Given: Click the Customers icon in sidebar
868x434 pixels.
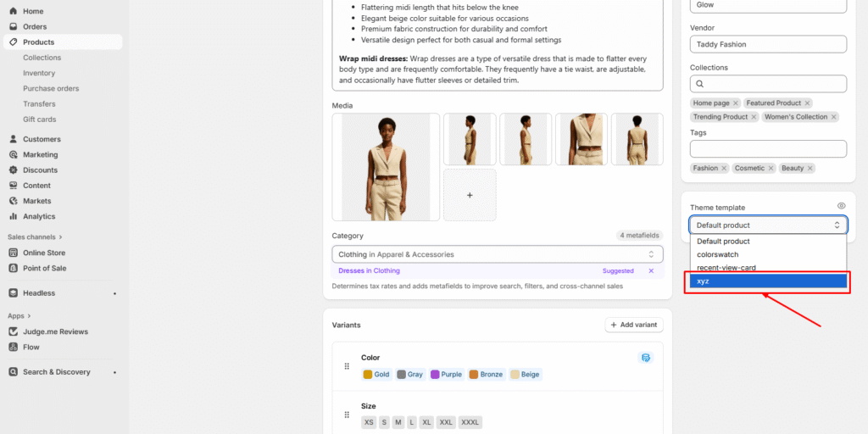Looking at the screenshot, I should pos(14,139).
